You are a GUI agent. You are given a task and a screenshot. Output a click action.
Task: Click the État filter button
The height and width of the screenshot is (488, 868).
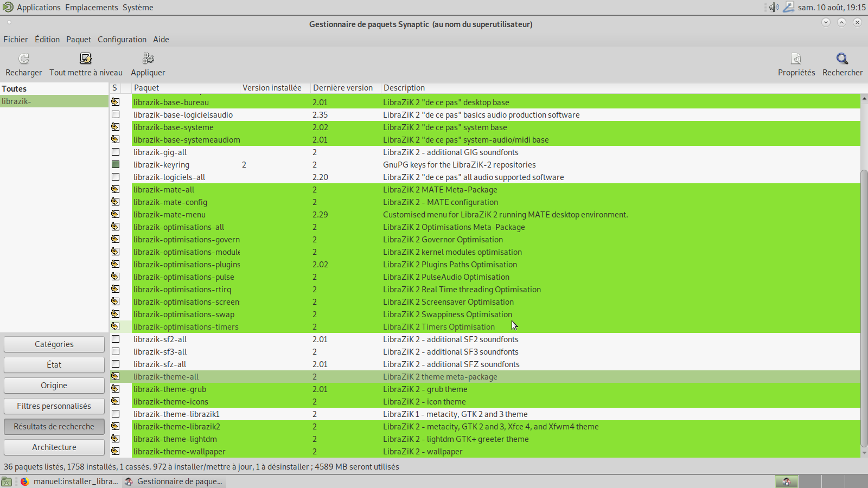54,365
